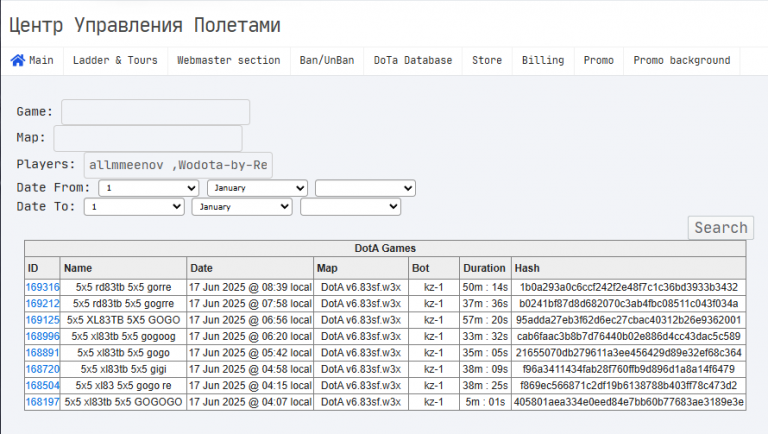Viewport: 768px width, 434px height.
Task: Click date cell '17 Jun 2025 @ 06:56 local'
Action: [250, 320]
